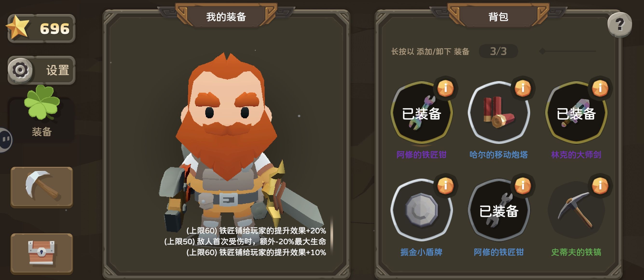Click the backpack scroll indicator slider
644x280 pixels.
coord(568,51)
